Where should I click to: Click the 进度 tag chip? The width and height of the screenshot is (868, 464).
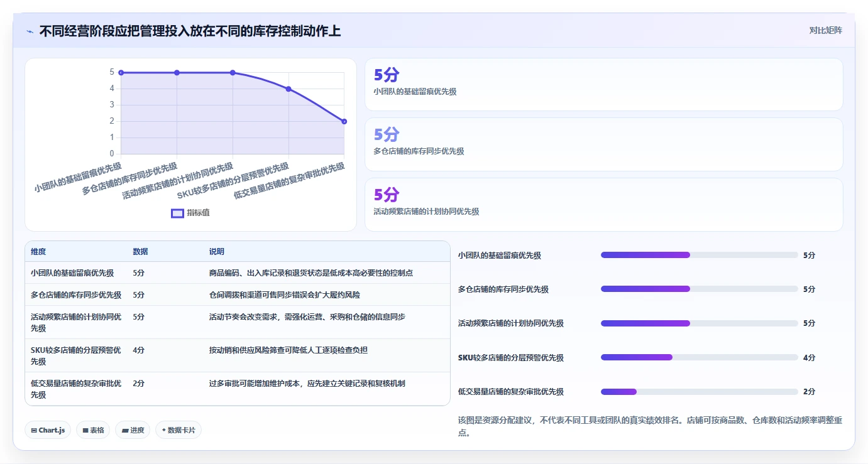tap(133, 430)
